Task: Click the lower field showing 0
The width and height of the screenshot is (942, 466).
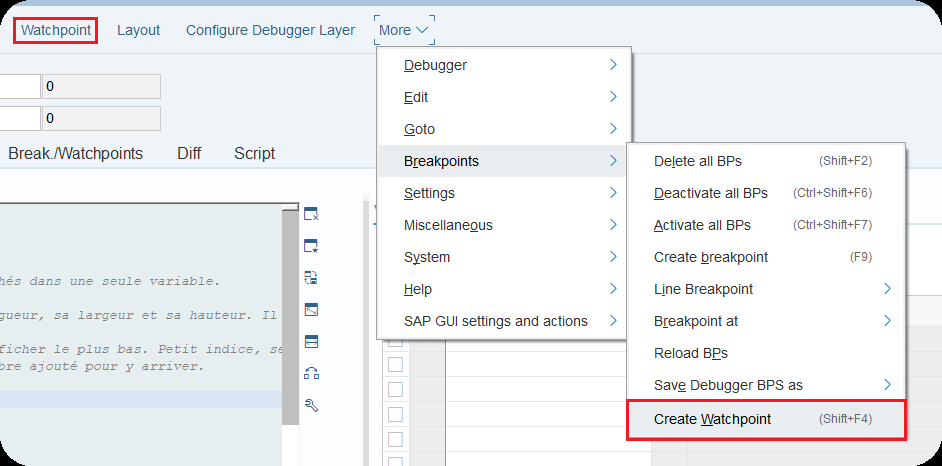Action: pos(101,118)
